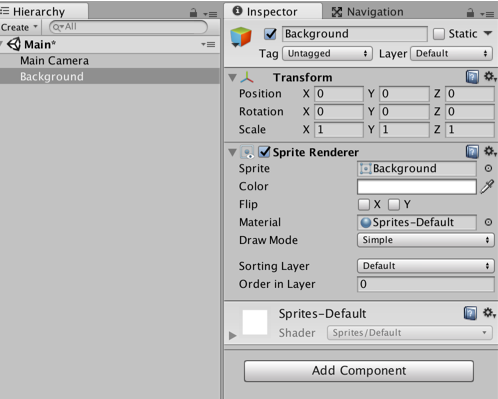The height and width of the screenshot is (399, 498).
Task: Select Background object in the Hierarchy
Action: [110, 77]
